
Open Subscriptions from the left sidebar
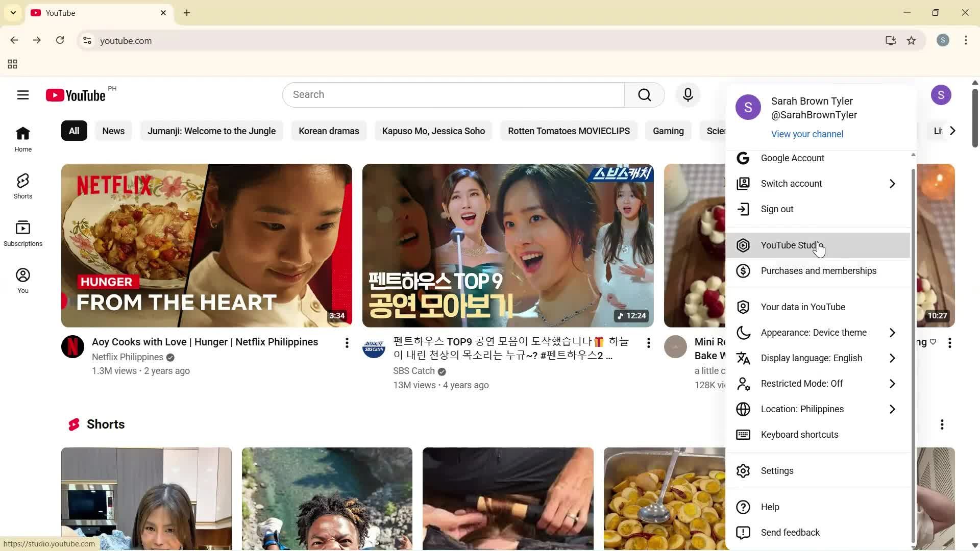[22, 232]
